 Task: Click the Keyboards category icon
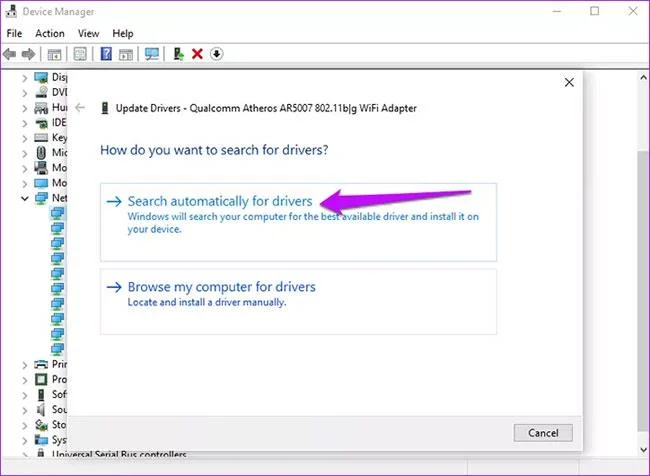click(x=41, y=137)
